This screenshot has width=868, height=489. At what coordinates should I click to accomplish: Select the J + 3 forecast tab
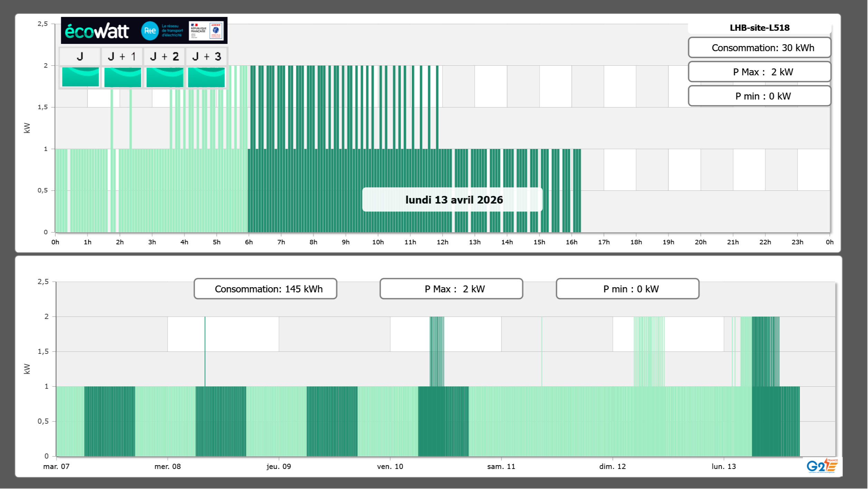tap(206, 56)
